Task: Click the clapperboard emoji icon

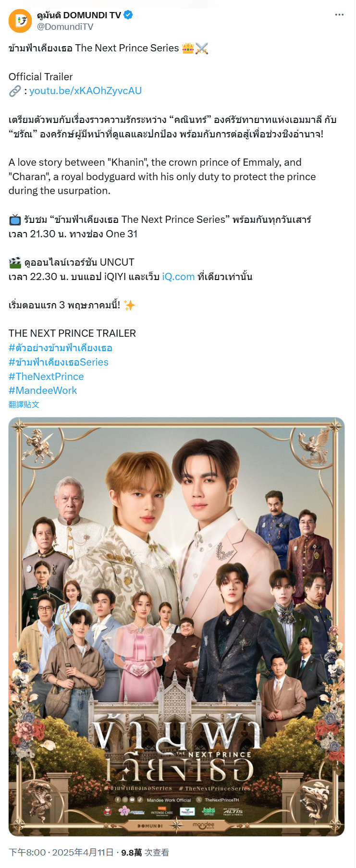Action: coord(15,262)
